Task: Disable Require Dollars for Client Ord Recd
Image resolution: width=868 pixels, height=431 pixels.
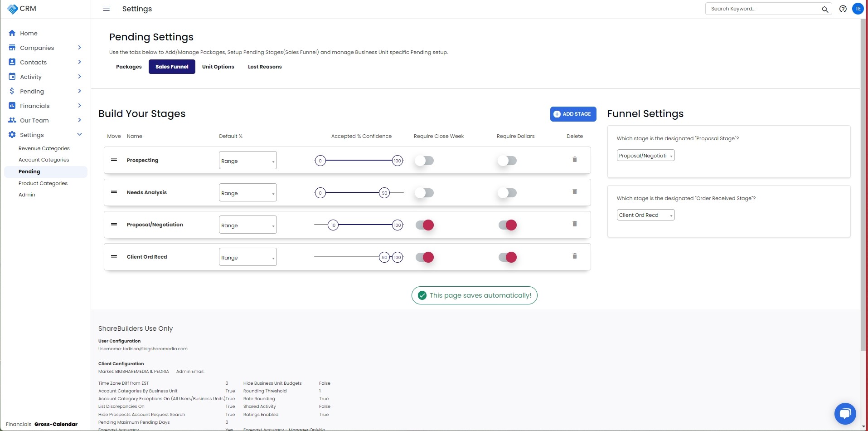Action: pyautogui.click(x=508, y=257)
